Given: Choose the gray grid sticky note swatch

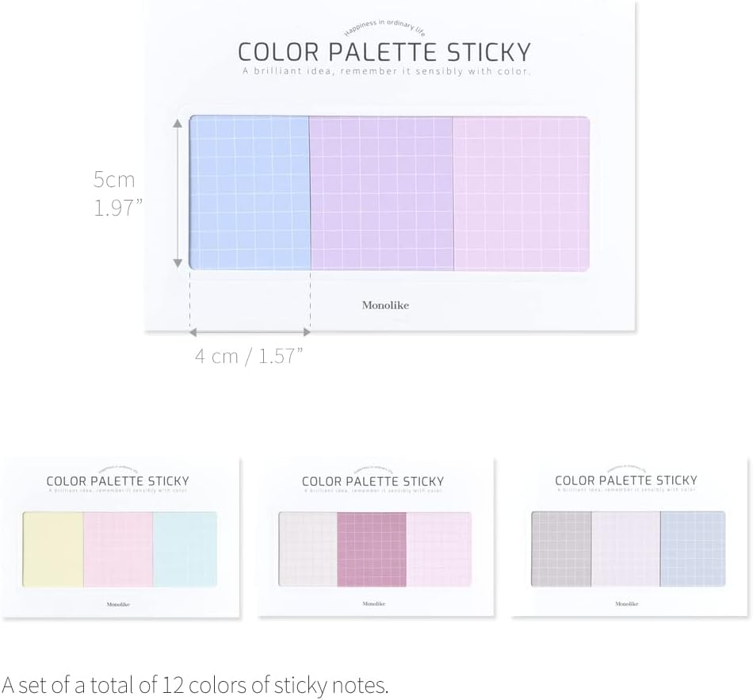Looking at the screenshot, I should click(561, 549).
